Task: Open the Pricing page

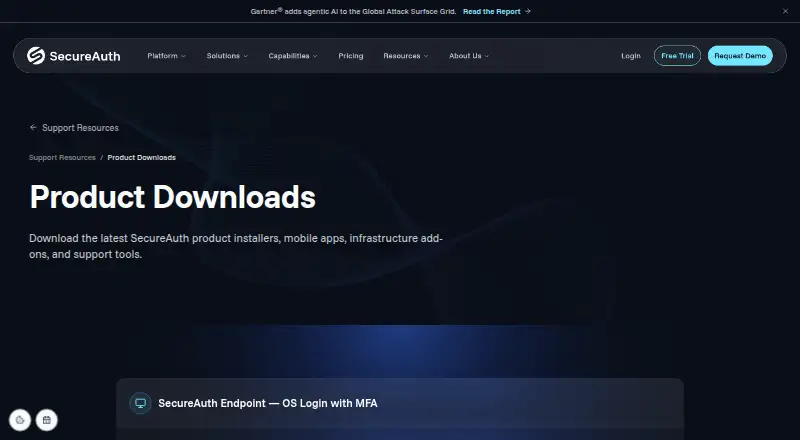Action: coord(351,56)
